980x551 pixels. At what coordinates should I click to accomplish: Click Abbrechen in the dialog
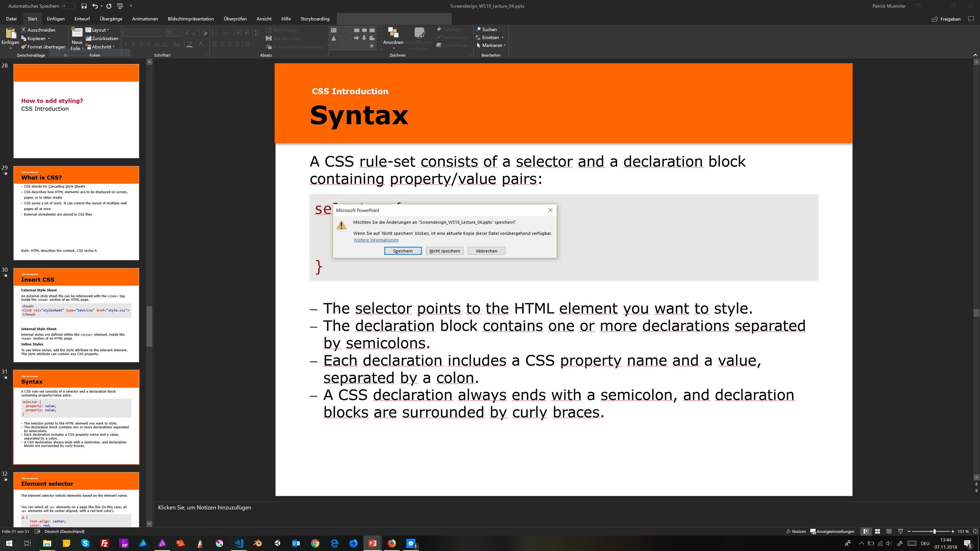point(486,251)
